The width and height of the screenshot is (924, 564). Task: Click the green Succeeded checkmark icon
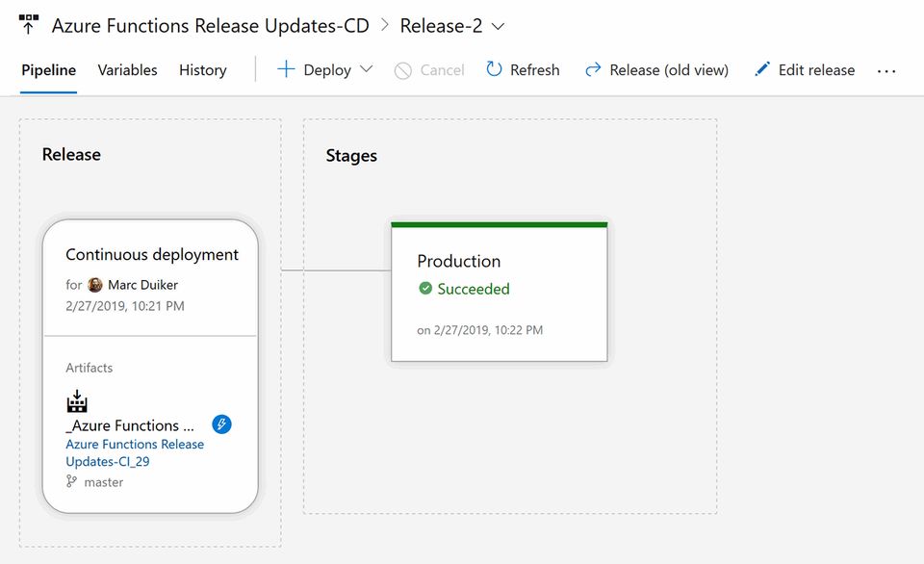click(425, 288)
